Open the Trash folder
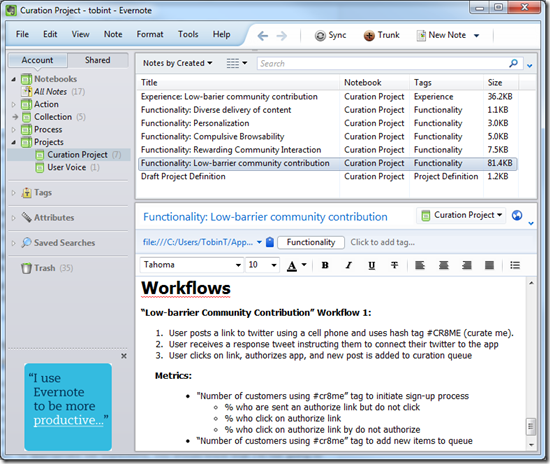The height and width of the screenshot is (464, 550). point(47,268)
